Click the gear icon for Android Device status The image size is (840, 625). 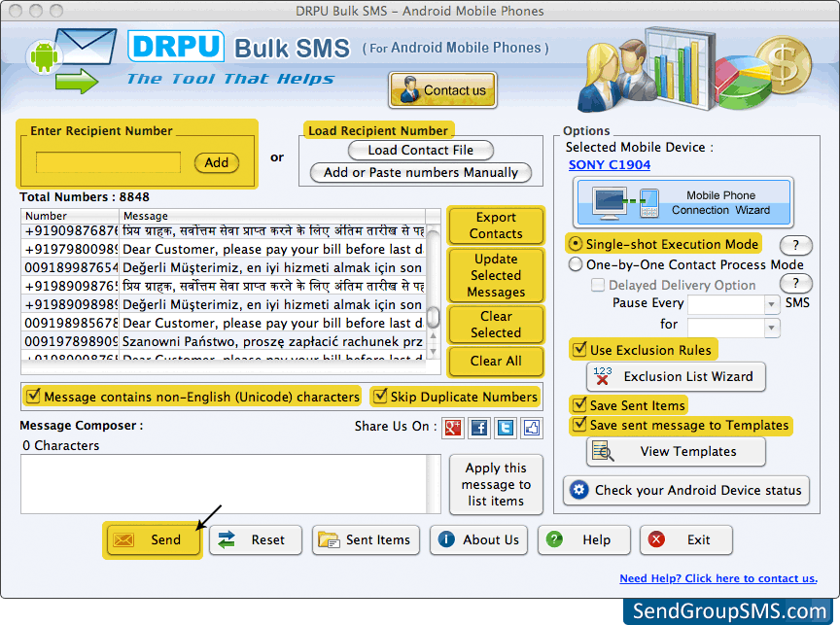[x=578, y=490]
